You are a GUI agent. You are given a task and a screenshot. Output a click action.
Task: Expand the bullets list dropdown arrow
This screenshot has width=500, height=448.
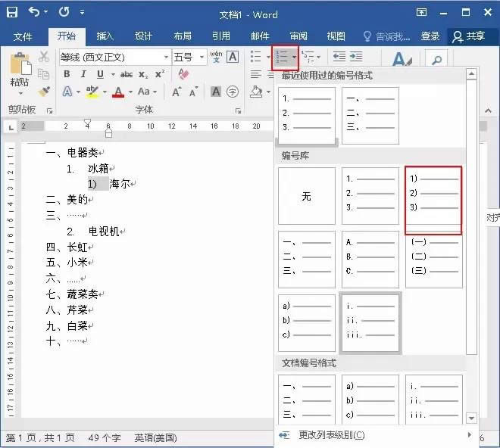tap(267, 58)
